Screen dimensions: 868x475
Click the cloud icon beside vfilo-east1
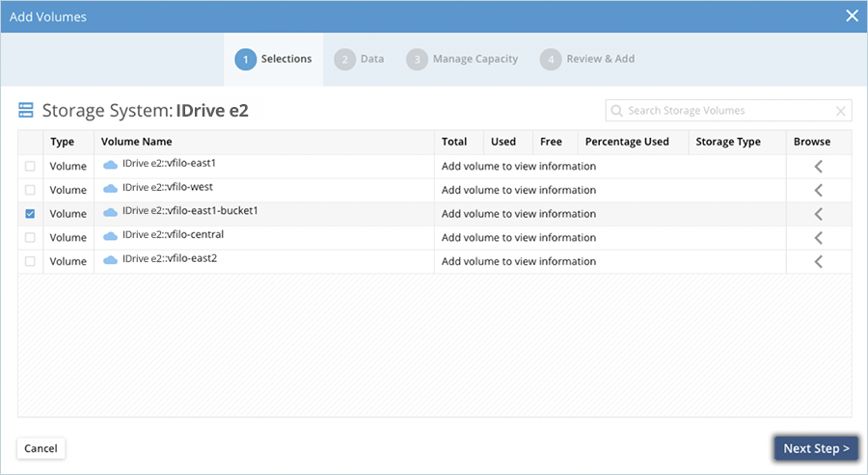(x=110, y=165)
